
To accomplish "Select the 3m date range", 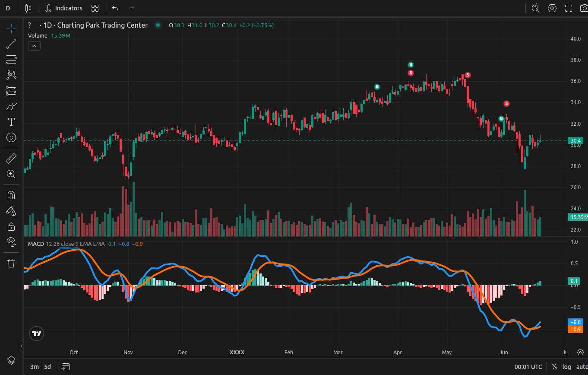I will (34, 367).
